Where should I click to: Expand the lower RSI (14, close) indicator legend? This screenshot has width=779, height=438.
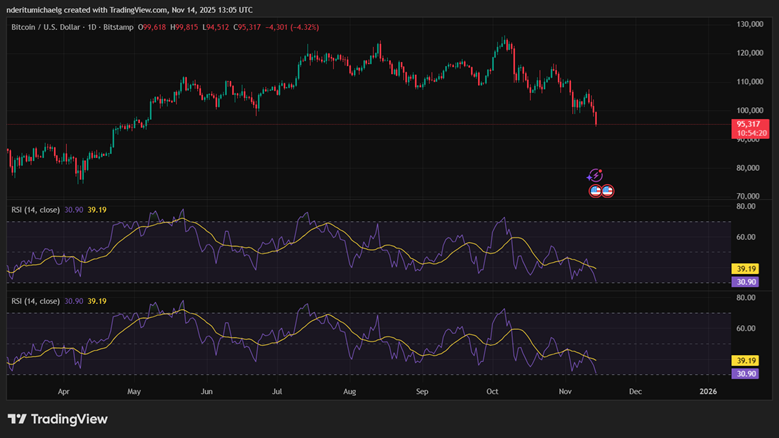(x=35, y=301)
